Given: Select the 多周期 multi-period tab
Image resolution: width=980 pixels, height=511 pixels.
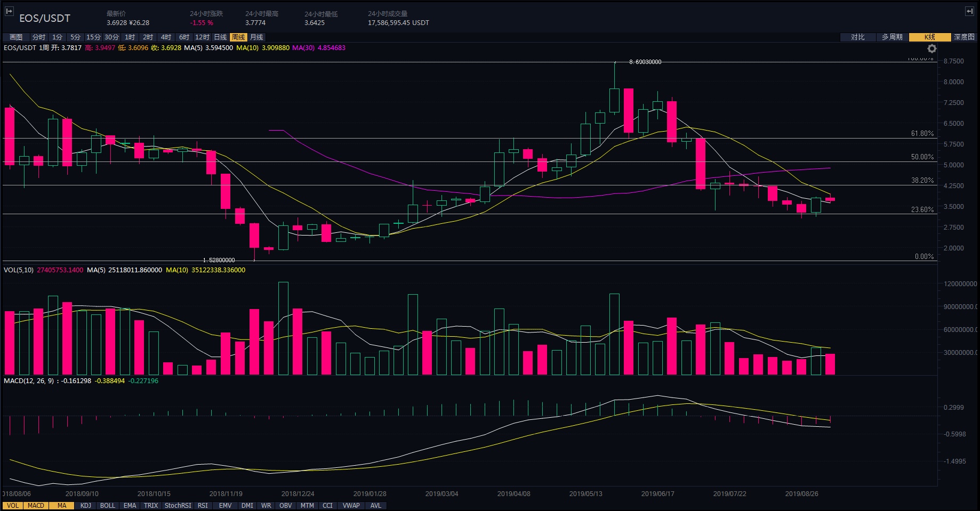Looking at the screenshot, I should click(x=892, y=37).
